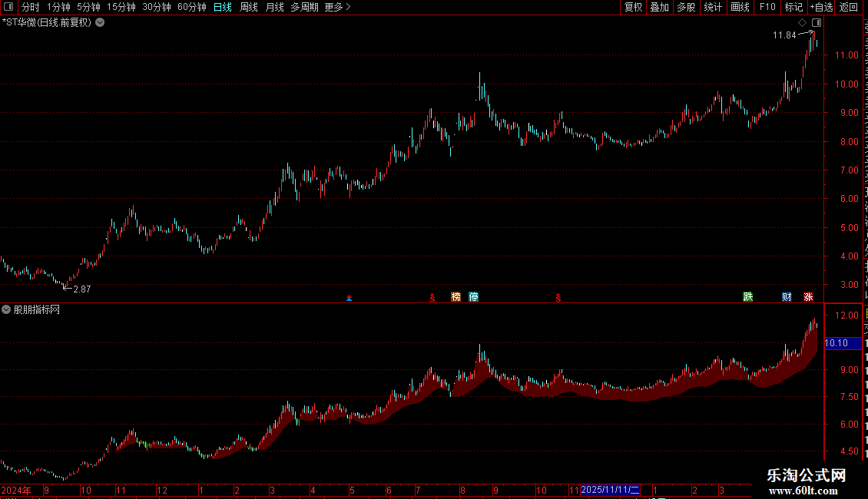Screen dimensions: 868x499
Task: Click the first red S marker near July
Action: [x=432, y=298]
